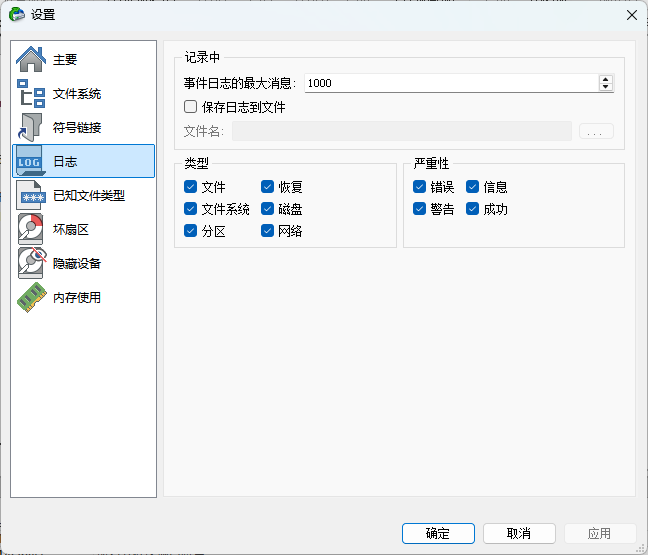Show 内存使用 settings
The height and width of the screenshot is (555, 648).
tap(83, 297)
